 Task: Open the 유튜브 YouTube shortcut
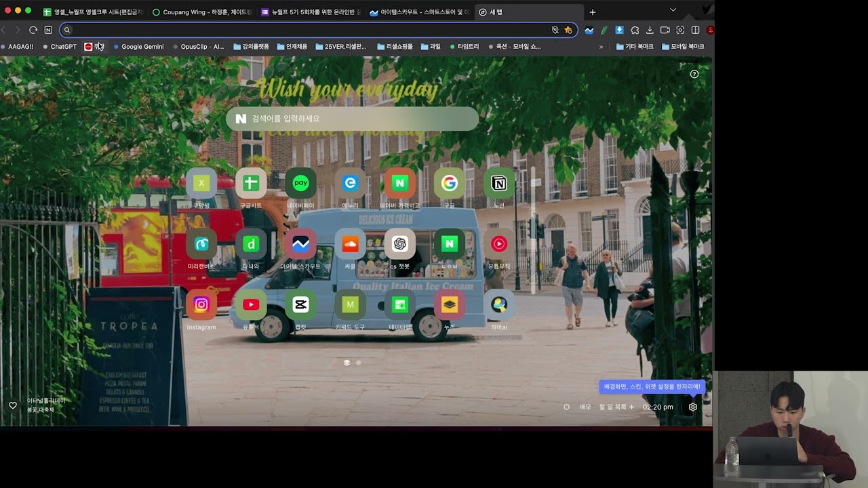click(251, 305)
